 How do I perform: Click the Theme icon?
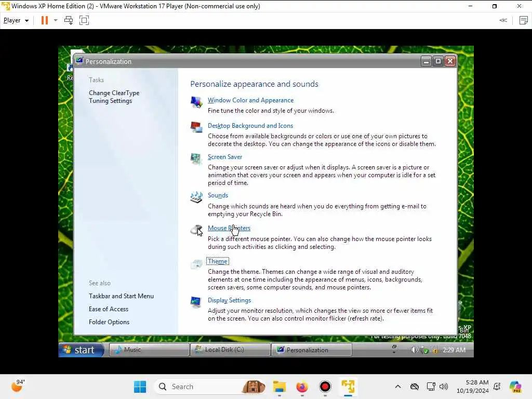pos(196,263)
